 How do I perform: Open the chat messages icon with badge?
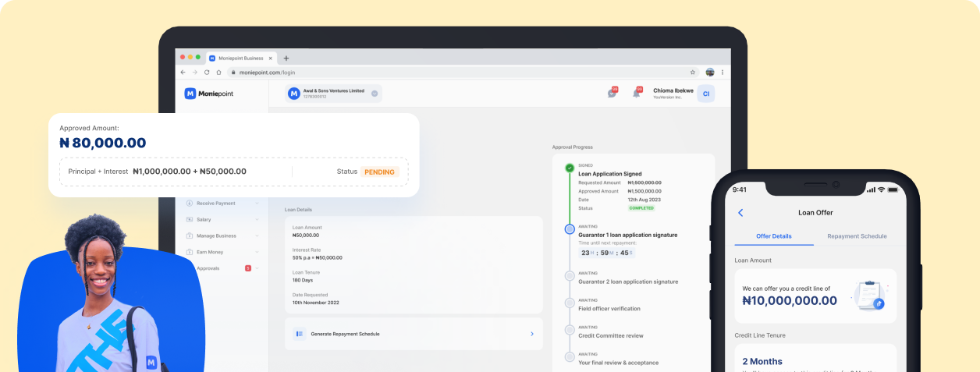pyautogui.click(x=612, y=94)
